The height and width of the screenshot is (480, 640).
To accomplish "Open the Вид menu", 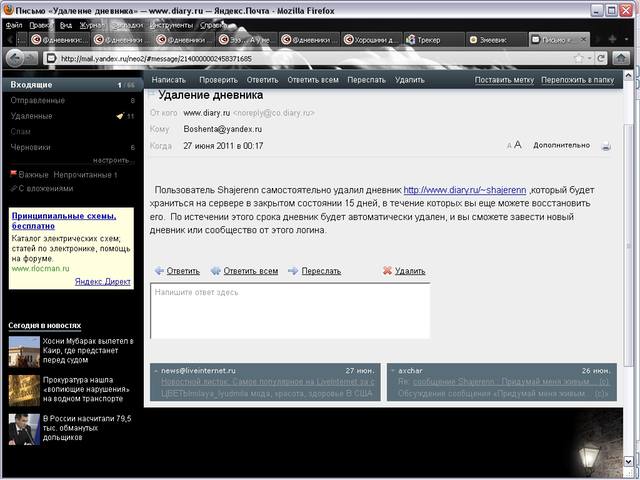I will coord(66,25).
